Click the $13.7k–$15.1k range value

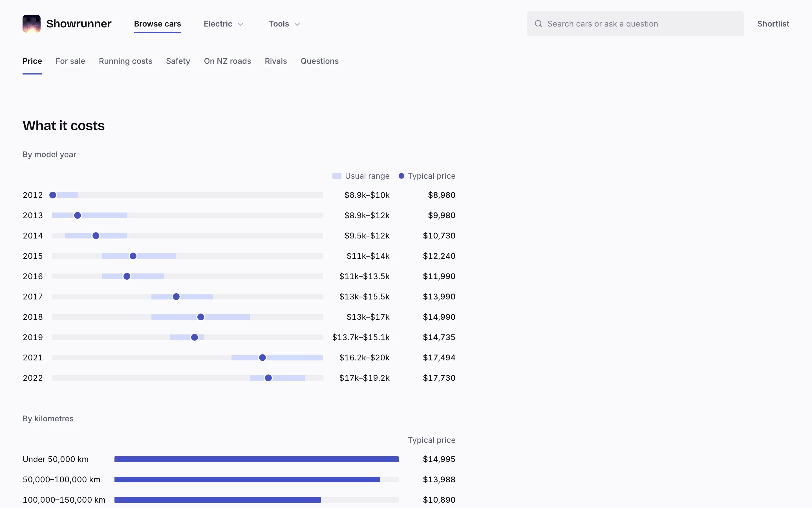click(x=361, y=337)
